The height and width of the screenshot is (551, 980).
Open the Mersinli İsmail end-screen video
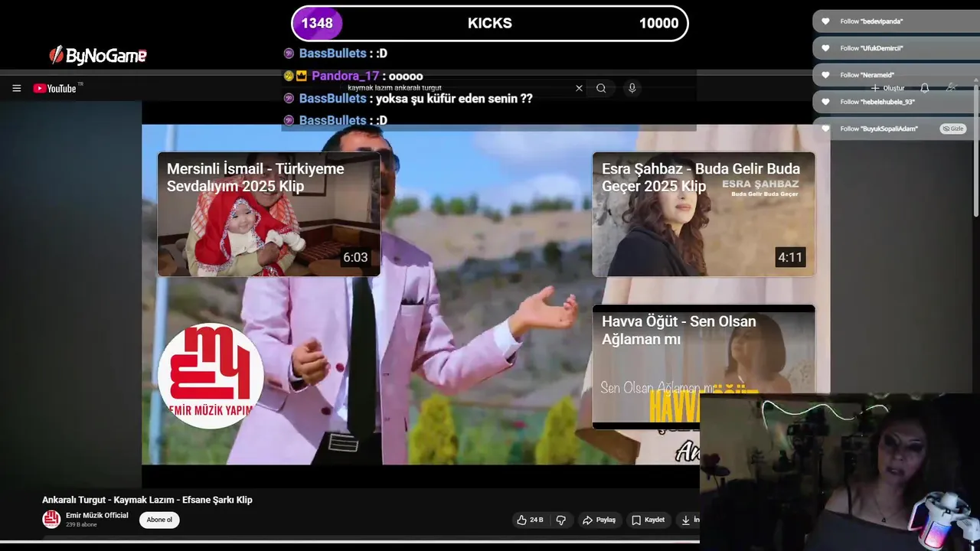(x=269, y=214)
